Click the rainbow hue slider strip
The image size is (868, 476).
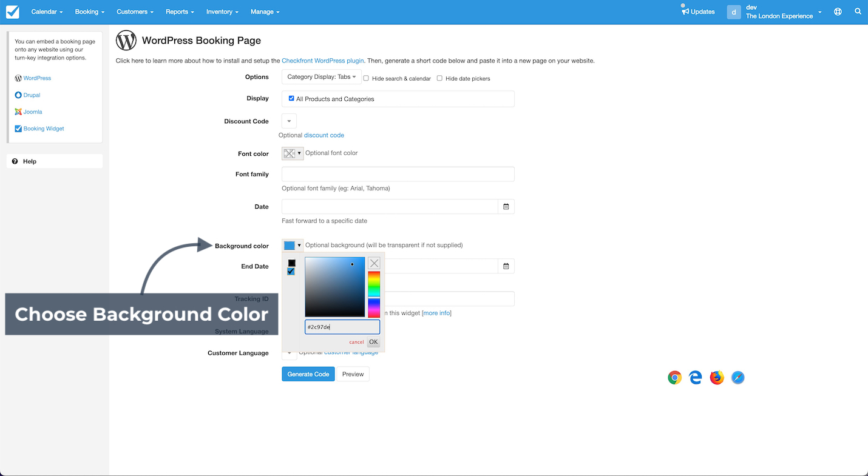pyautogui.click(x=374, y=294)
